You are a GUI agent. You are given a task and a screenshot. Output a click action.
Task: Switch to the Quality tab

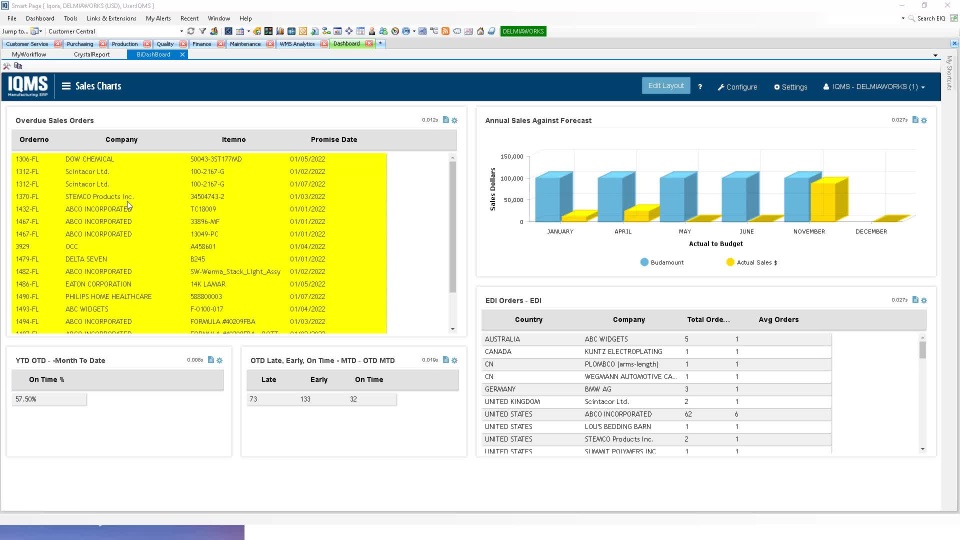pos(165,44)
